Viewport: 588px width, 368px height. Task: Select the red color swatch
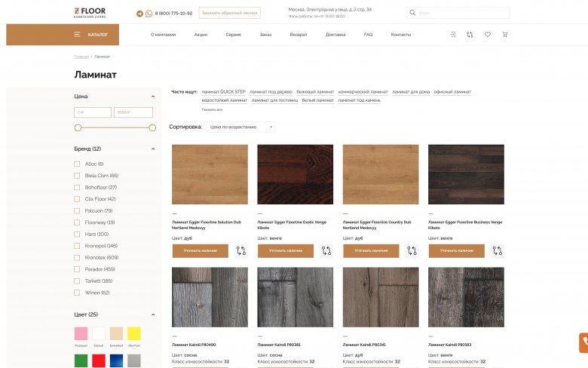(99, 361)
